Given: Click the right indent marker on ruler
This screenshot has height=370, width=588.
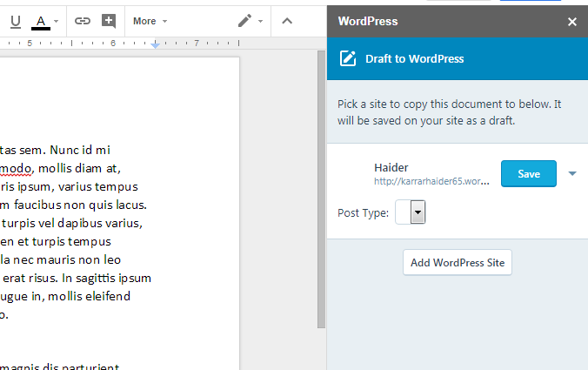Looking at the screenshot, I should coord(155,45).
